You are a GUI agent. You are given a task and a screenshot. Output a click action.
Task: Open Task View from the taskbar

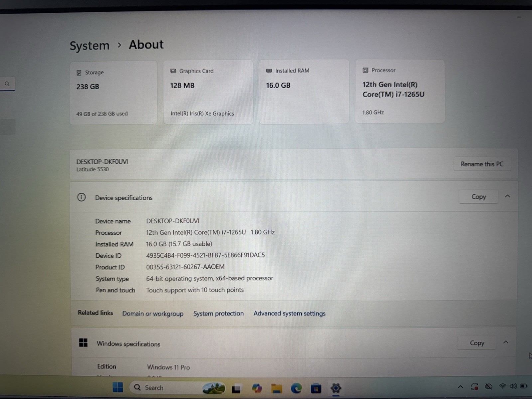click(236, 388)
